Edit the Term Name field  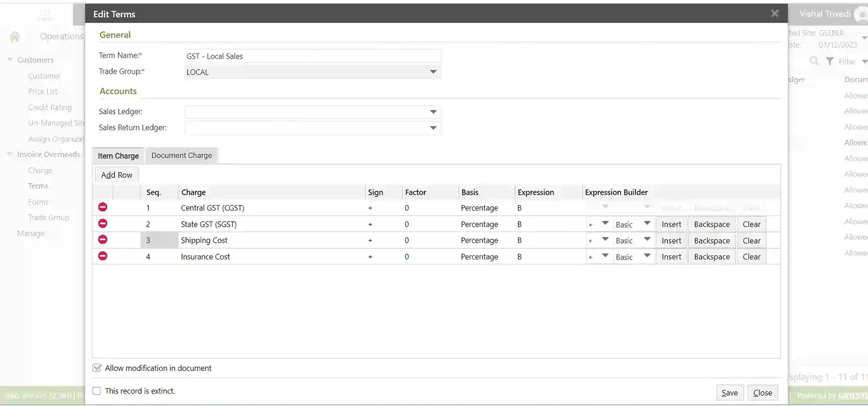[313, 56]
